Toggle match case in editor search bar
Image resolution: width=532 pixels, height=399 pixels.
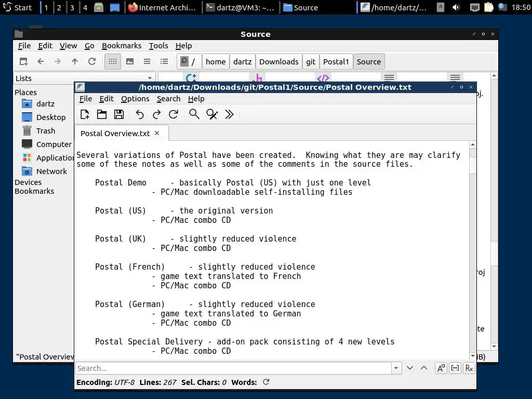[441, 368]
